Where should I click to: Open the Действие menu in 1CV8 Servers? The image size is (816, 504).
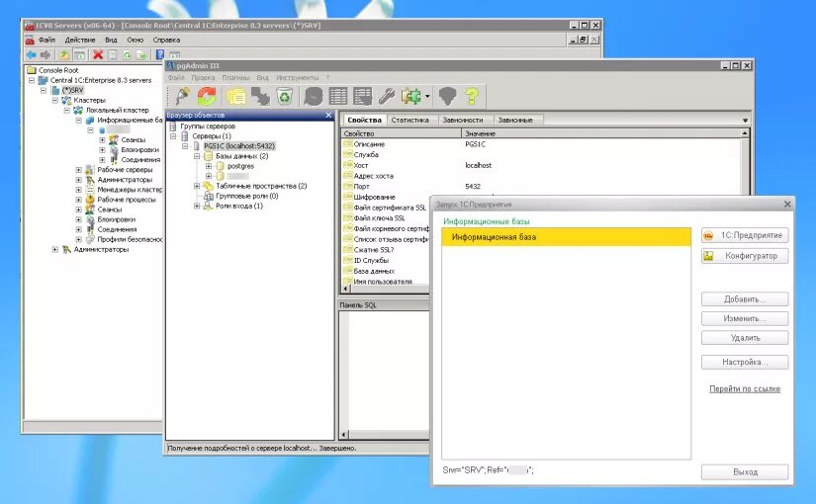[80, 40]
